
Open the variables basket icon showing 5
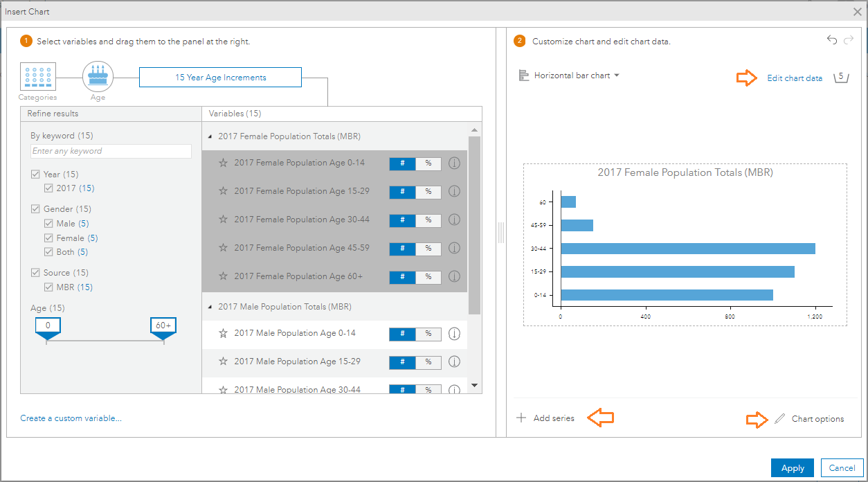(x=841, y=78)
